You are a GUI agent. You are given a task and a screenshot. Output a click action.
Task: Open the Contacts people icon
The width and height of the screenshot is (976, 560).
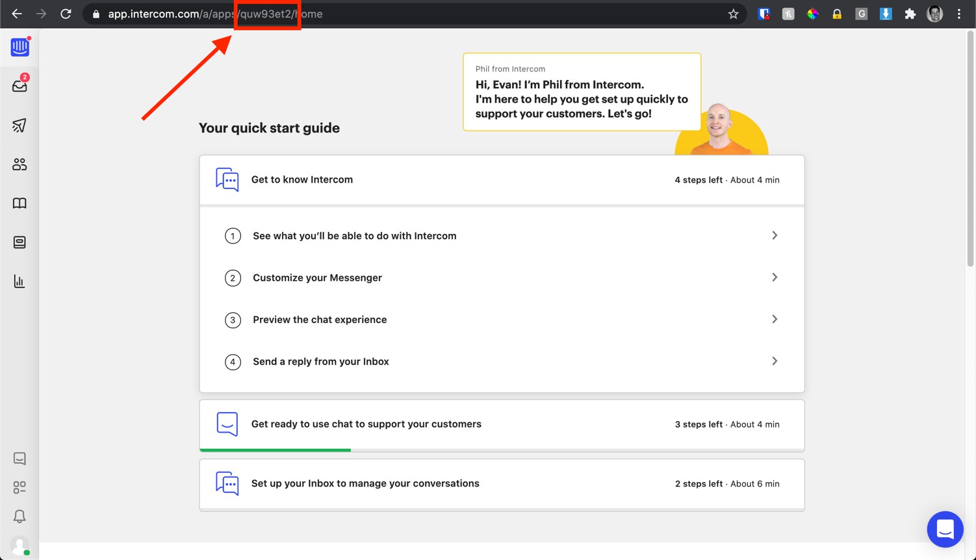(x=19, y=164)
